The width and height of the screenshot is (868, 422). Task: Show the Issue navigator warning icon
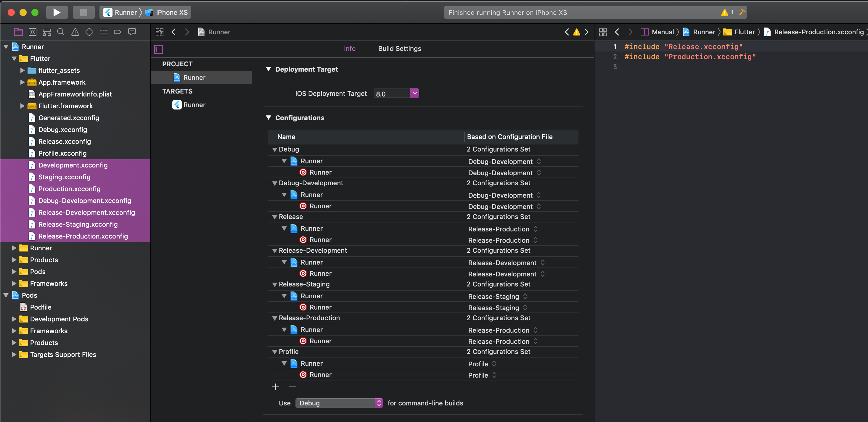pos(75,32)
